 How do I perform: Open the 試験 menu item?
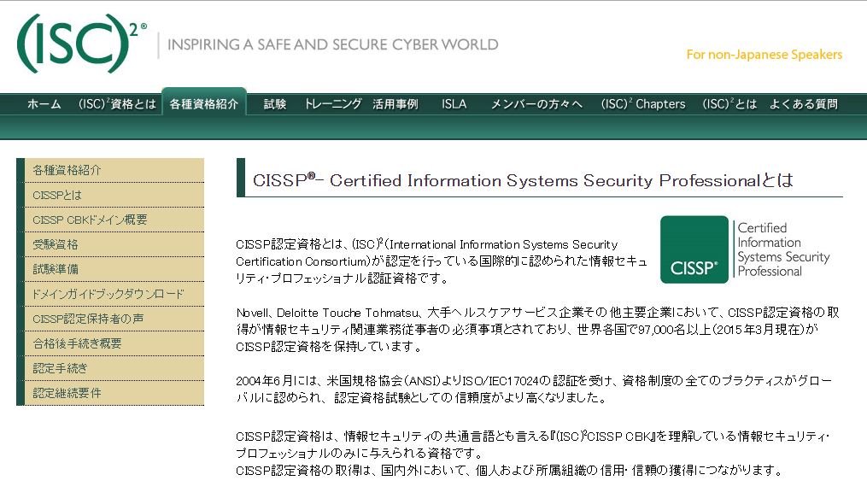click(275, 104)
